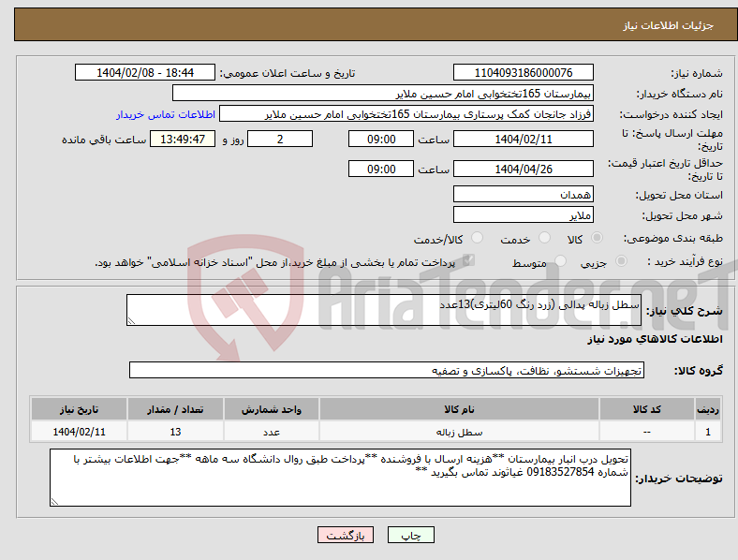This screenshot has width=738, height=560.
Task: Click the unit cell عدد
Action: [x=272, y=432]
